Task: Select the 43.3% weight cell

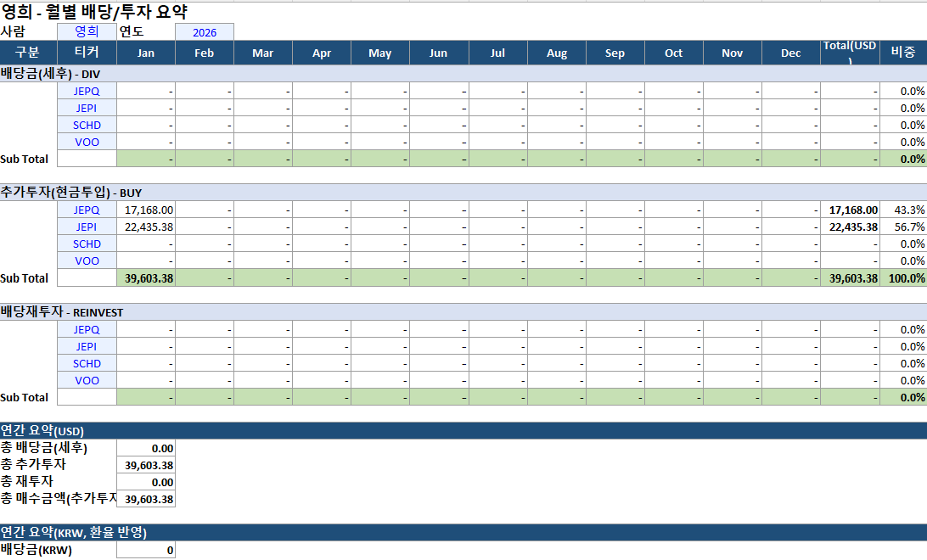Action: (903, 210)
